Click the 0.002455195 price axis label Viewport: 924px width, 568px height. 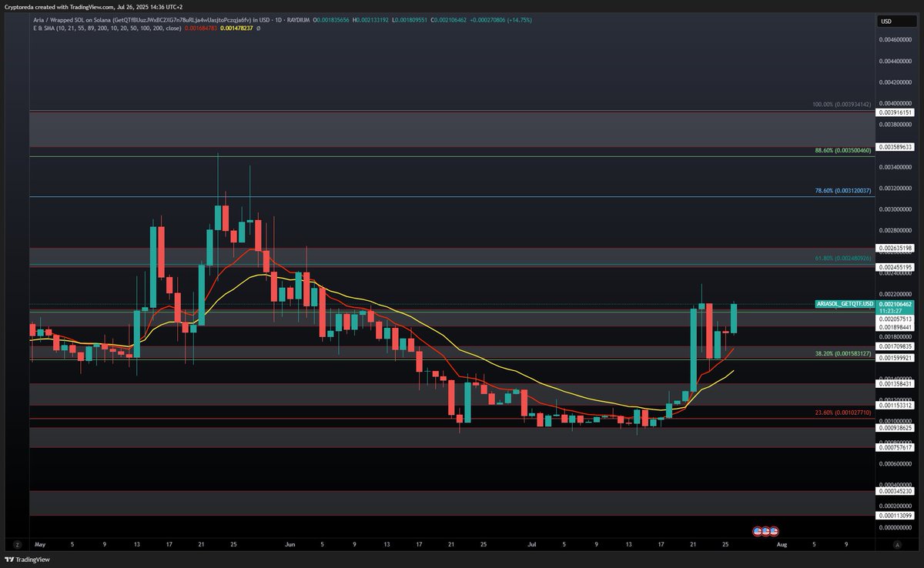point(896,267)
